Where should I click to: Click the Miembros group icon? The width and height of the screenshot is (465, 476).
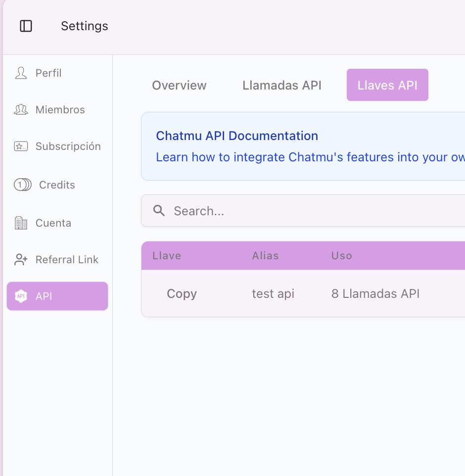tap(21, 110)
